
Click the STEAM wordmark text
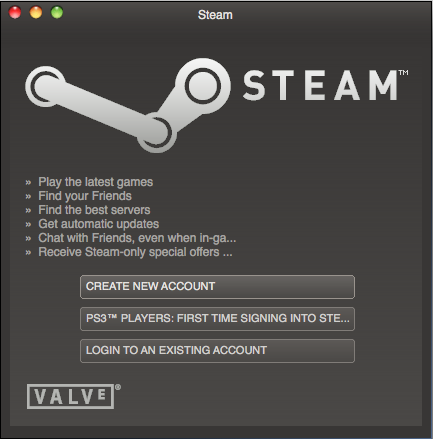click(320, 85)
